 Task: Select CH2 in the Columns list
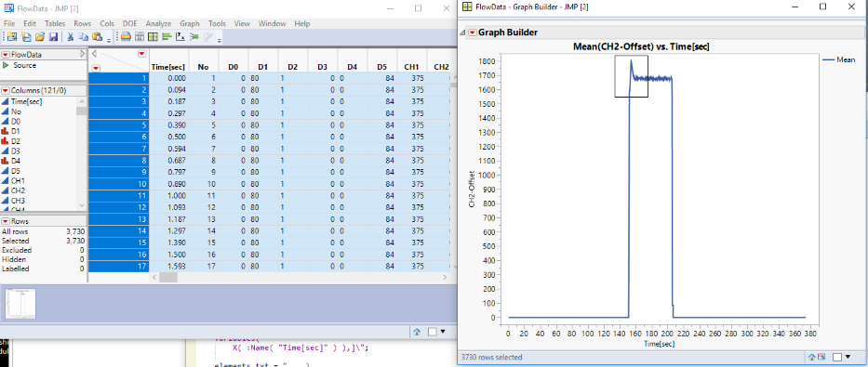(x=18, y=190)
